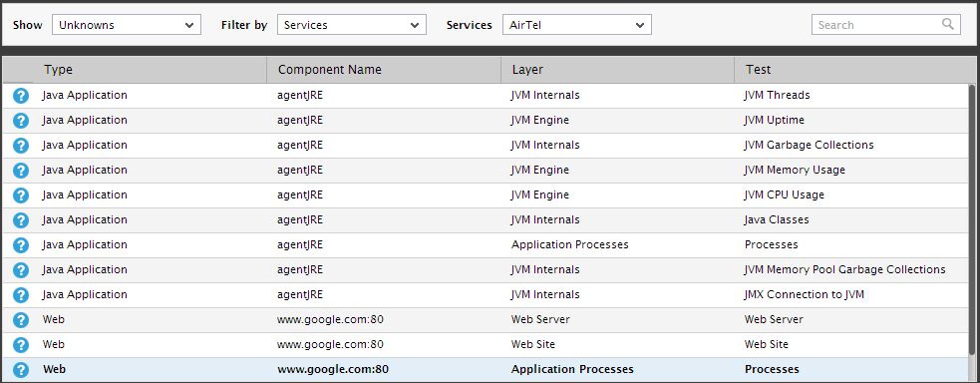Click Application Processes layer in agentJRE row
980x383 pixels.
(570, 245)
